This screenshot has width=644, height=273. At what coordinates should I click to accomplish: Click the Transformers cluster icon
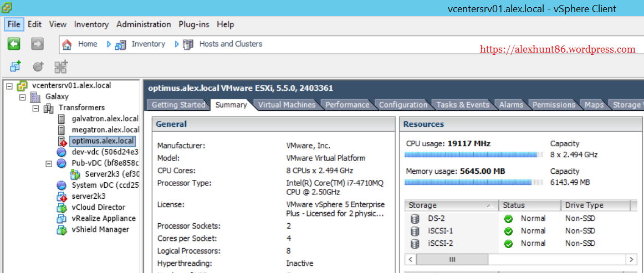[48, 108]
